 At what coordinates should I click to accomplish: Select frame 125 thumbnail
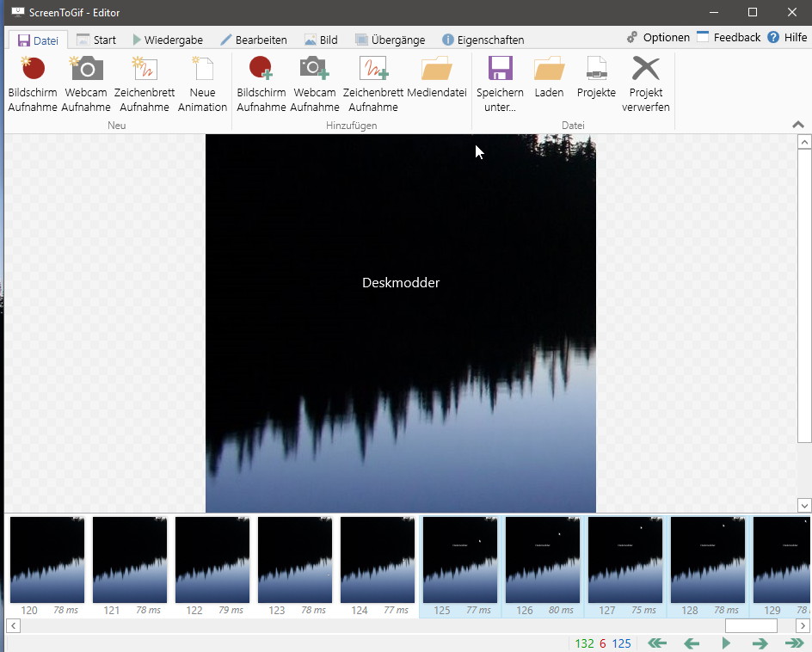click(460, 560)
